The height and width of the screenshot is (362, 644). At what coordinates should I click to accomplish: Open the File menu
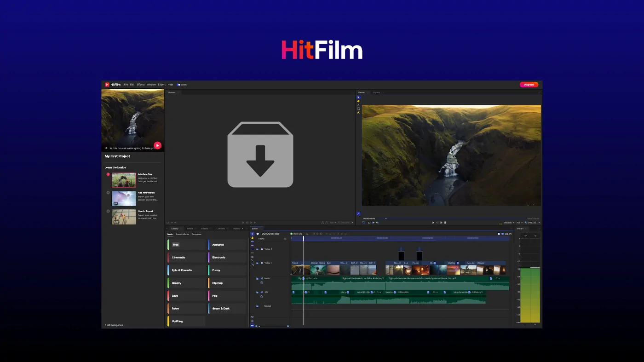(x=126, y=85)
